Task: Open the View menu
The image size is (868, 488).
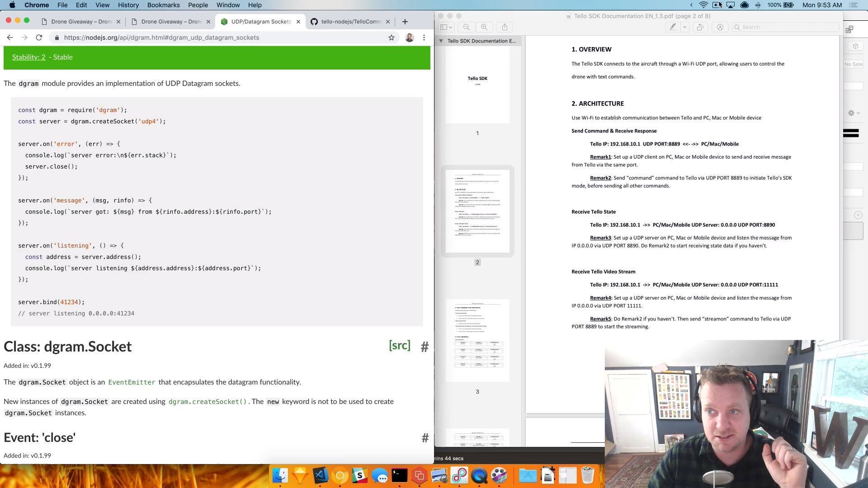Action: [102, 5]
